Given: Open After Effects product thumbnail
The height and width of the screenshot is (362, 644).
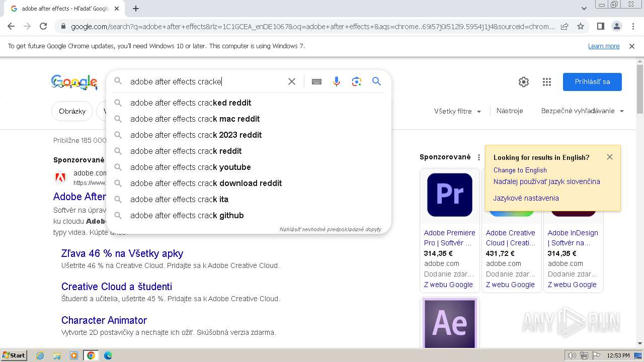Looking at the screenshot, I should [x=449, y=323].
